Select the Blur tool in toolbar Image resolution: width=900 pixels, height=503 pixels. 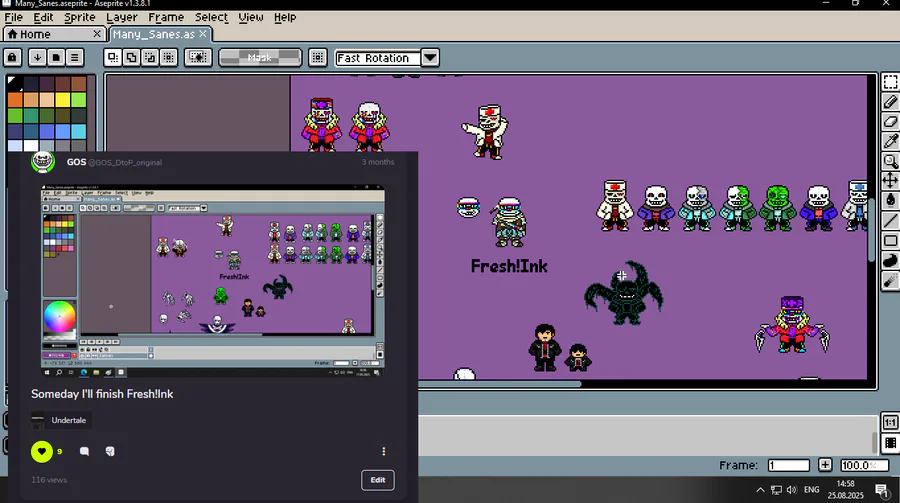(x=890, y=280)
